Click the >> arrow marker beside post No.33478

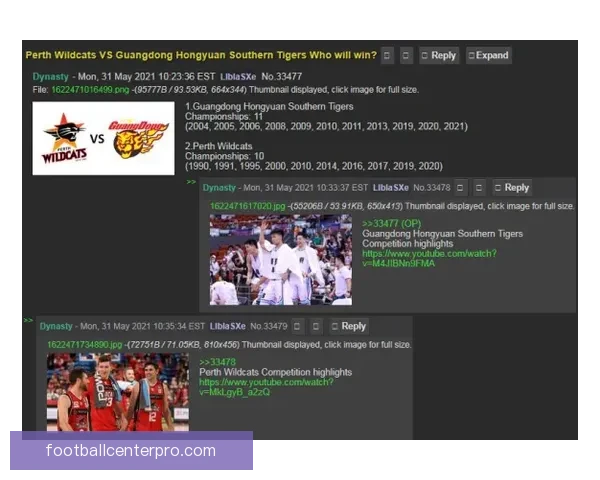click(191, 182)
